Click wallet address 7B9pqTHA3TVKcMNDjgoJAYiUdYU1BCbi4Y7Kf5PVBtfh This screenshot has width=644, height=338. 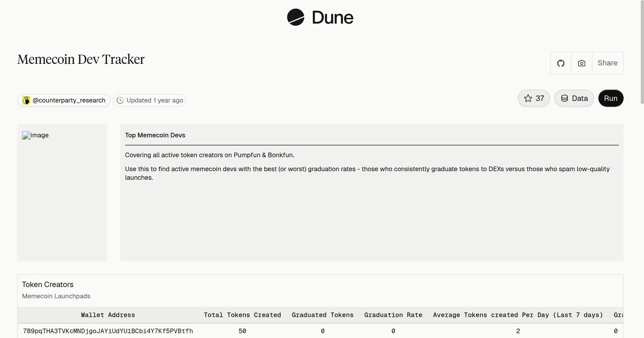coord(108,331)
